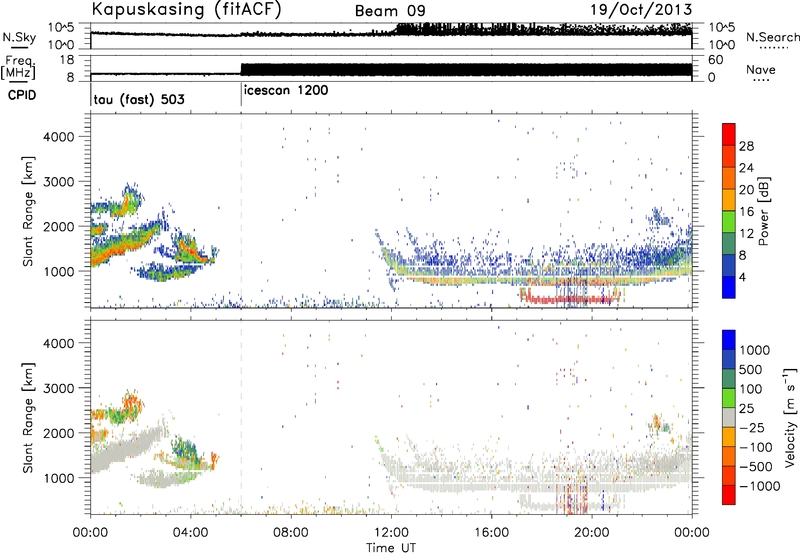Click Slant Range label of velocity panel
This screenshot has width=800, height=554.
(x=28, y=417)
